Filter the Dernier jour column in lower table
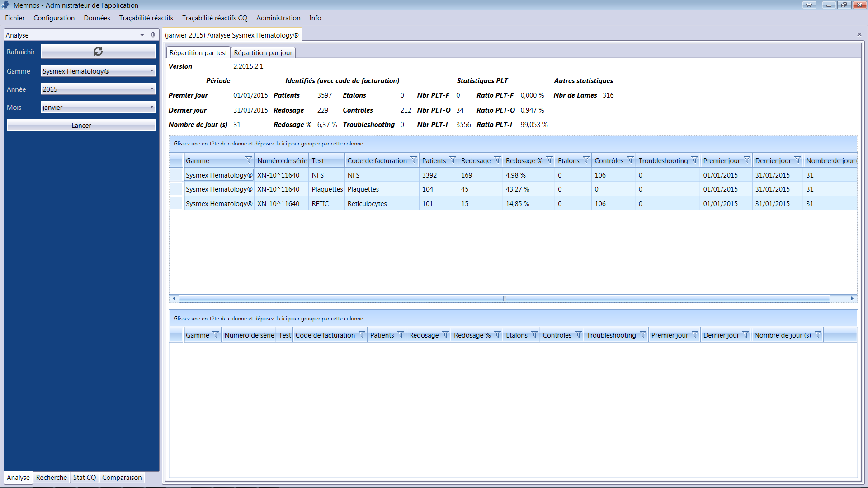Image resolution: width=868 pixels, height=488 pixels. coord(745,335)
